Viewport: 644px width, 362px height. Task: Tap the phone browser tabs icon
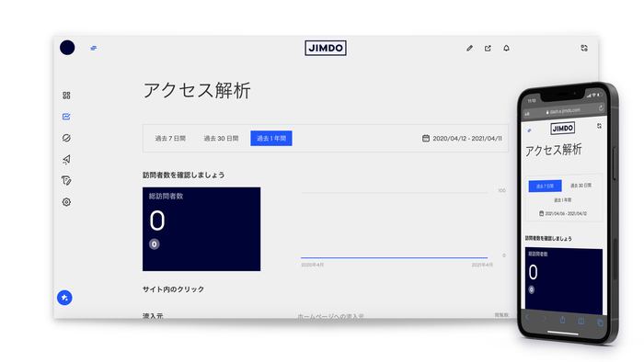[x=600, y=323]
